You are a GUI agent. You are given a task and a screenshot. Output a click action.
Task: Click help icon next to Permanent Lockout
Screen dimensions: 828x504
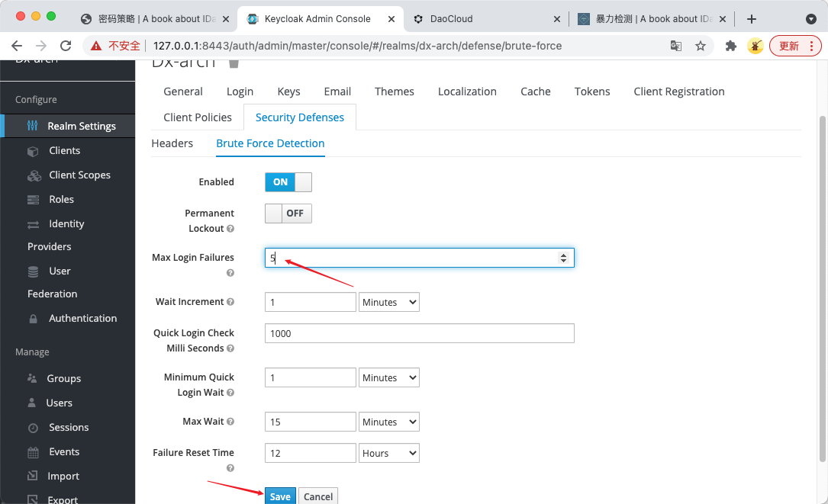(x=230, y=229)
